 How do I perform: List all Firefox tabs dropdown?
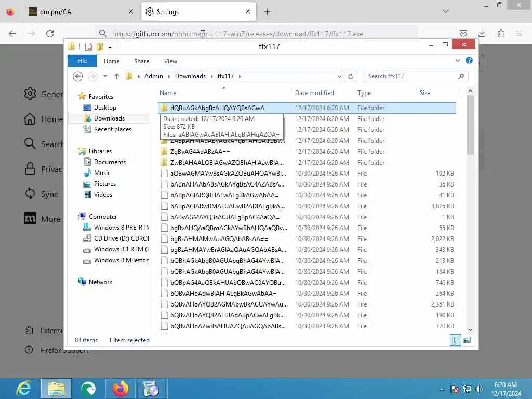(446, 11)
